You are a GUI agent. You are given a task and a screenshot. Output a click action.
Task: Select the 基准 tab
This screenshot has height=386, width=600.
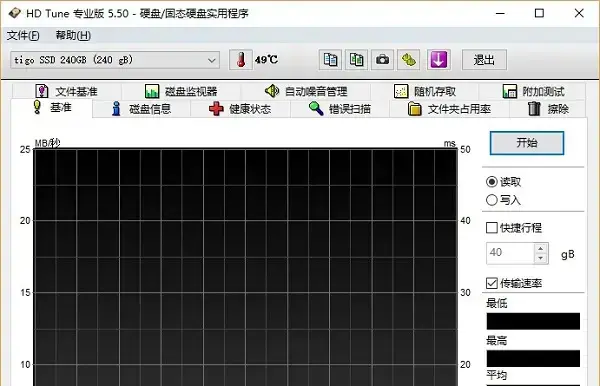pos(52,107)
